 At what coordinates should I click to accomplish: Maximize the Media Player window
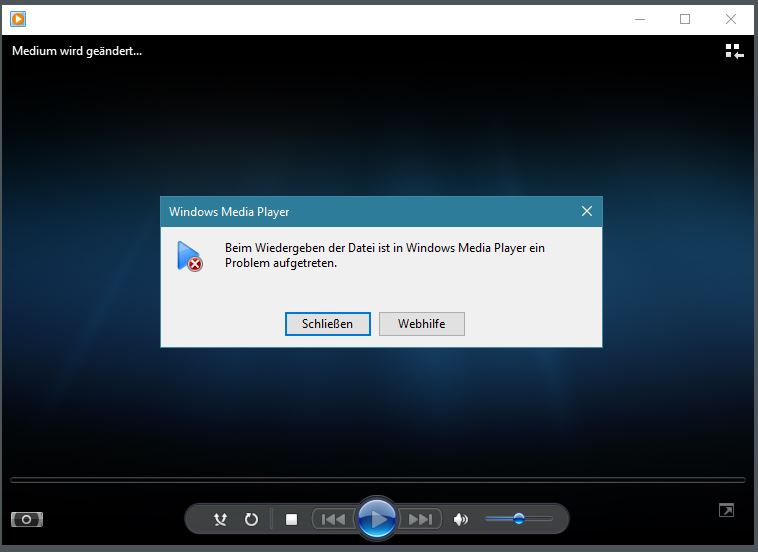(685, 19)
